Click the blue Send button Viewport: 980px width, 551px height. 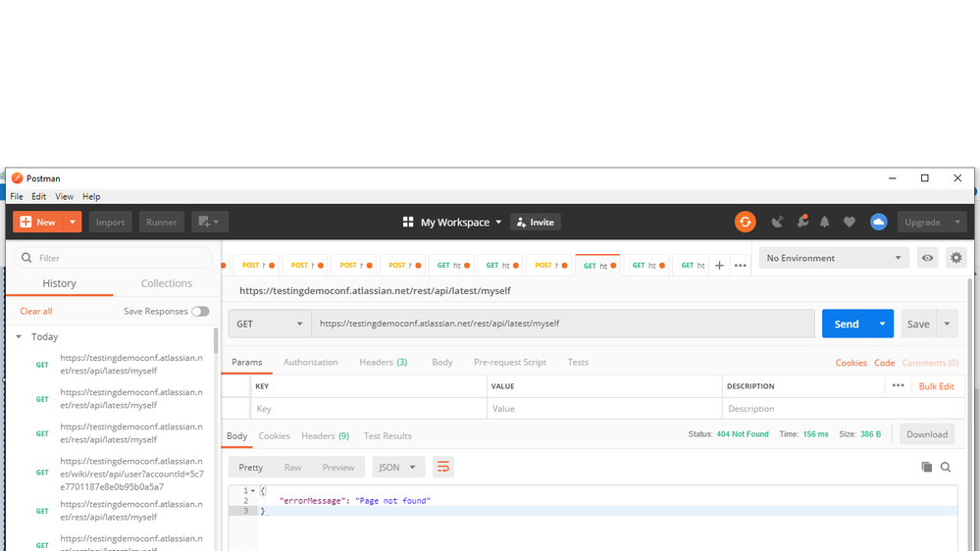[x=847, y=324]
